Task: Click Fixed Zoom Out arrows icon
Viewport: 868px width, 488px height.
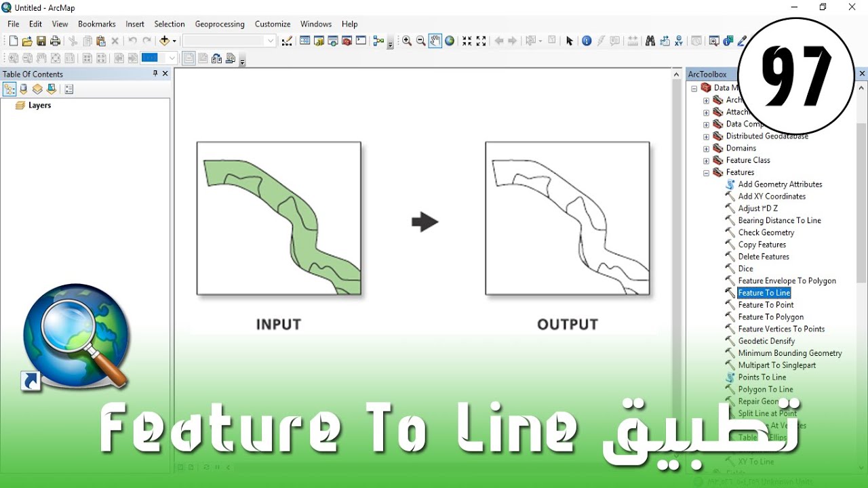Action: tap(481, 41)
